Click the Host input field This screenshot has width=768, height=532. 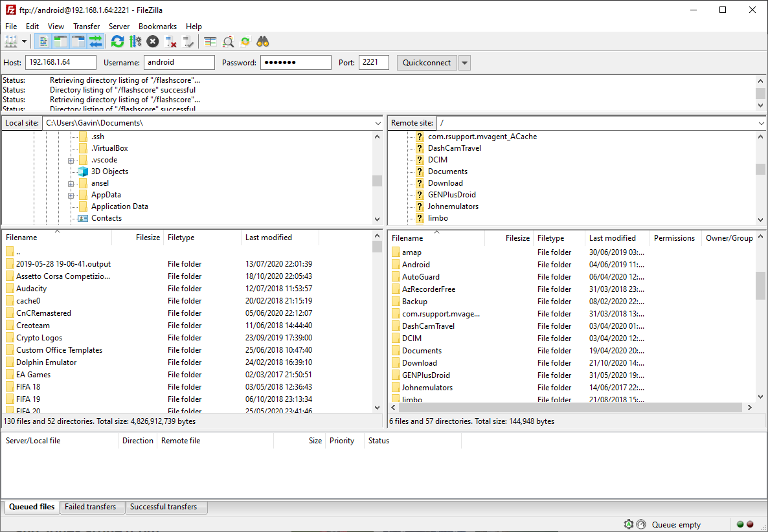click(x=60, y=63)
